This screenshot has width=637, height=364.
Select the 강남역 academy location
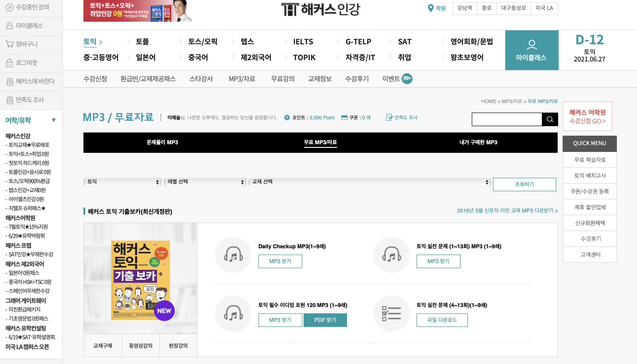465,8
